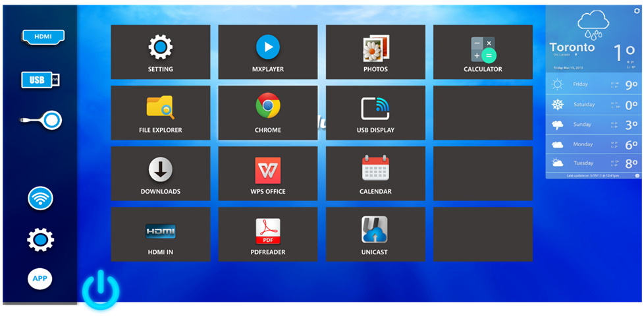
Task: Open WPS Office app
Action: pos(267,174)
